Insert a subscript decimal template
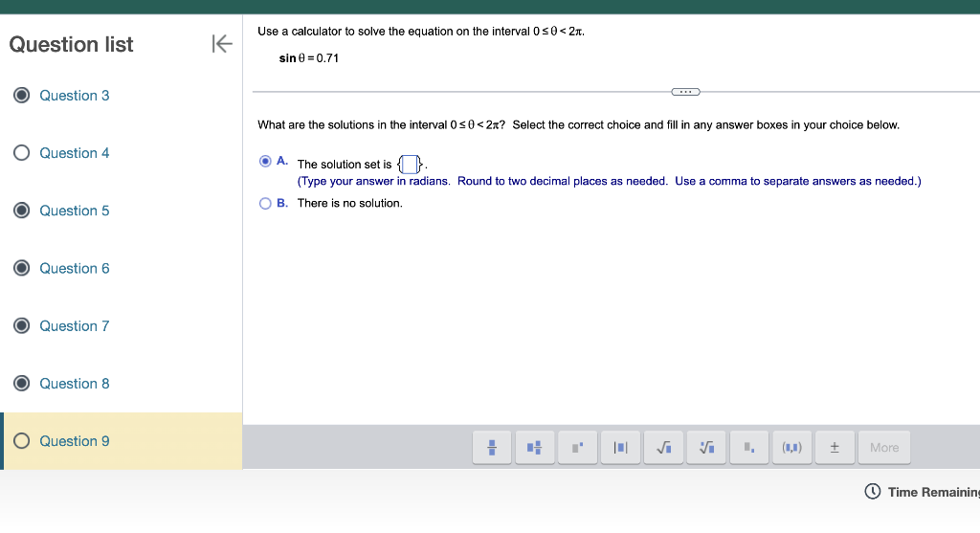The width and height of the screenshot is (980, 533). tap(748, 448)
